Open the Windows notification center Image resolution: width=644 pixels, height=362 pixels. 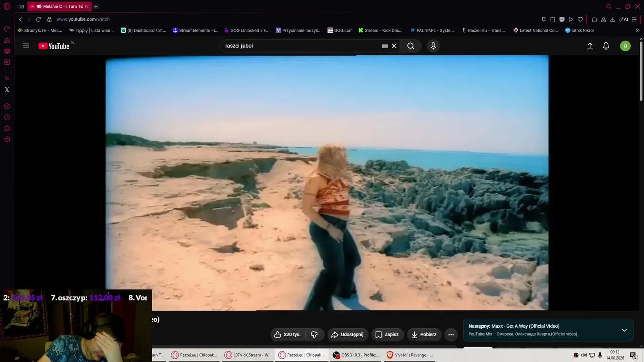633,355
